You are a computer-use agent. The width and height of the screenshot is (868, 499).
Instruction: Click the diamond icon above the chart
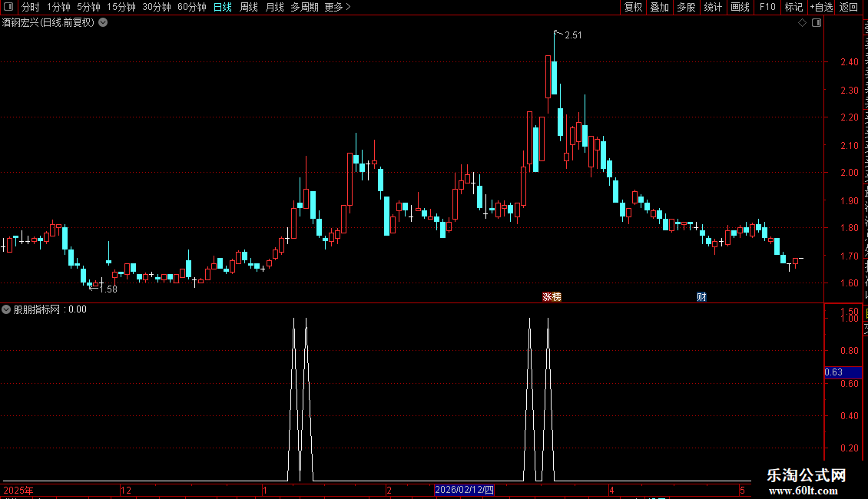click(802, 23)
